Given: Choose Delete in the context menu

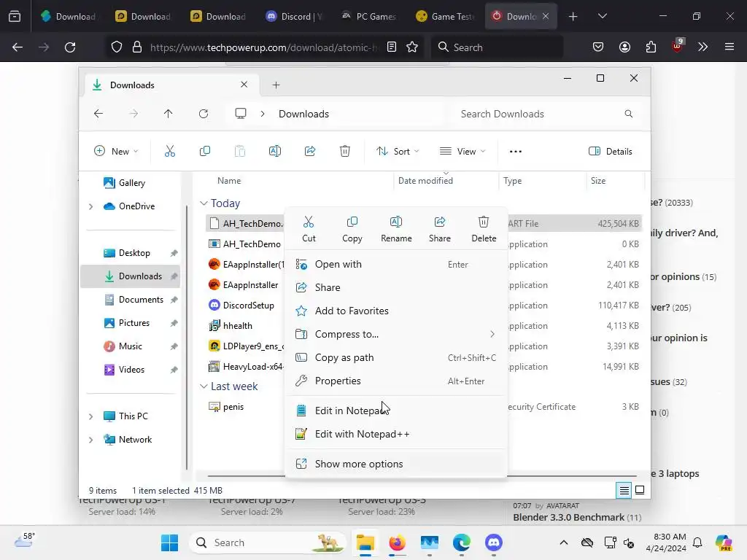Looking at the screenshot, I should coord(484,229).
